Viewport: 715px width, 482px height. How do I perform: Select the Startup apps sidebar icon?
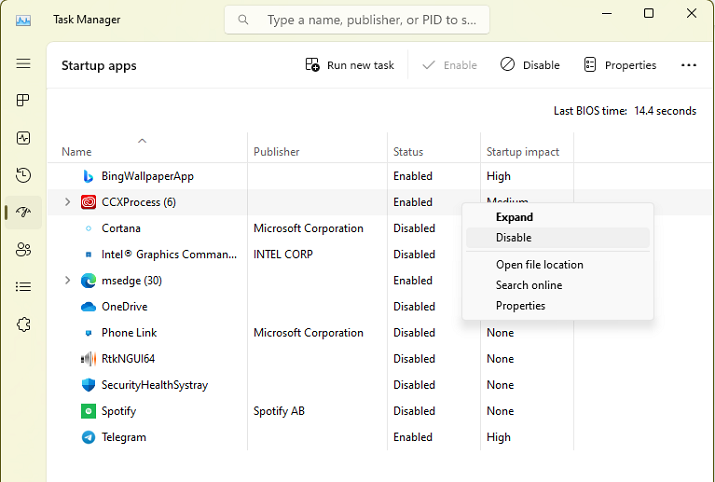(x=23, y=212)
